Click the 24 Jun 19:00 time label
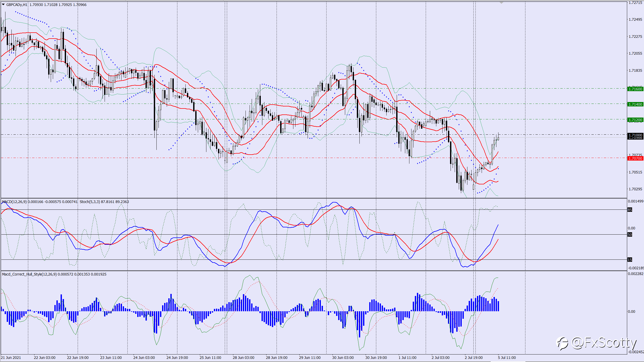 [x=177, y=358]
